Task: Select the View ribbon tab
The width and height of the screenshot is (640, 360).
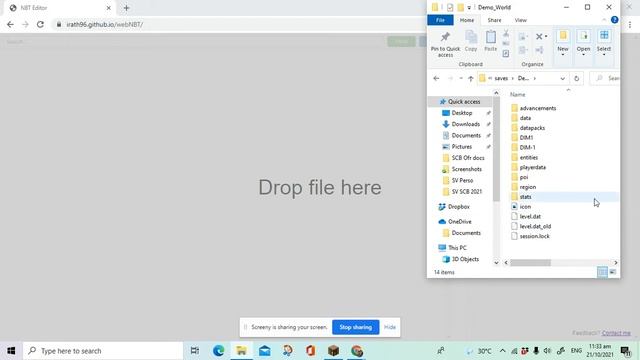Action: coord(520,20)
